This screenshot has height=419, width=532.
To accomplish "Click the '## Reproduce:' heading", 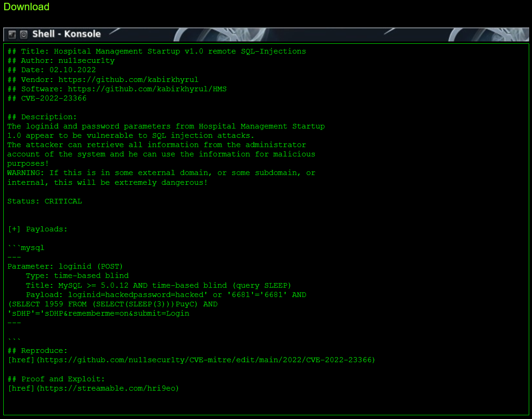I will 38,351.
